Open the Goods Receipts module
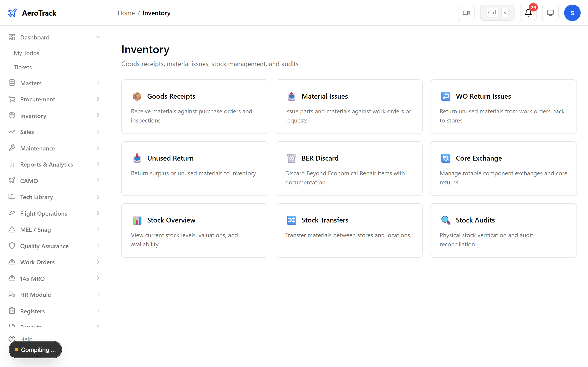This screenshot has height=367, width=588. (194, 107)
